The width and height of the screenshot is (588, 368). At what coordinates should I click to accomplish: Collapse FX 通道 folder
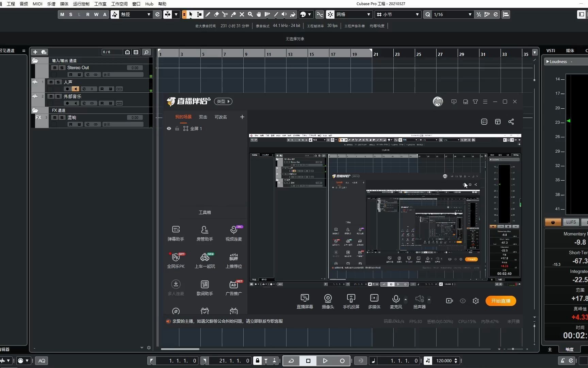[x=35, y=110]
